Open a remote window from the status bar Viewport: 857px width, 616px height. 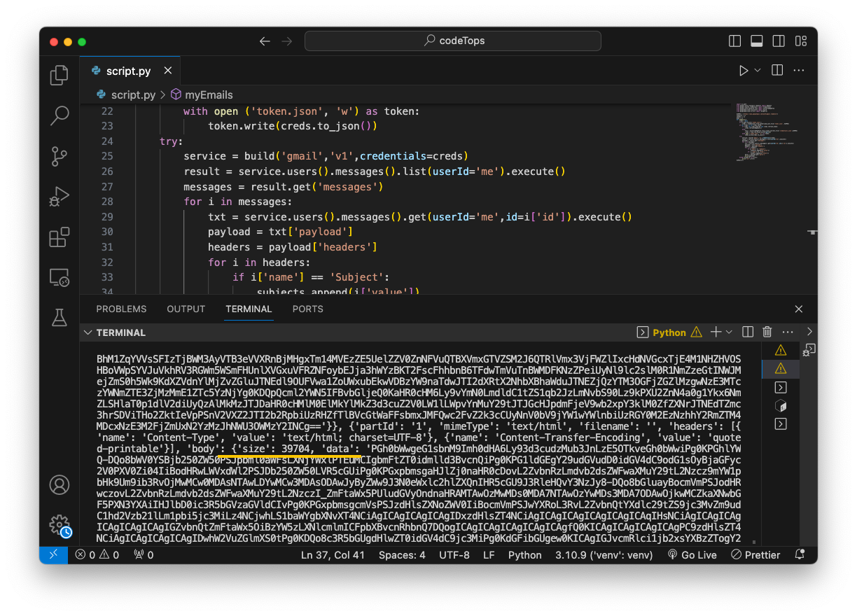[54, 555]
